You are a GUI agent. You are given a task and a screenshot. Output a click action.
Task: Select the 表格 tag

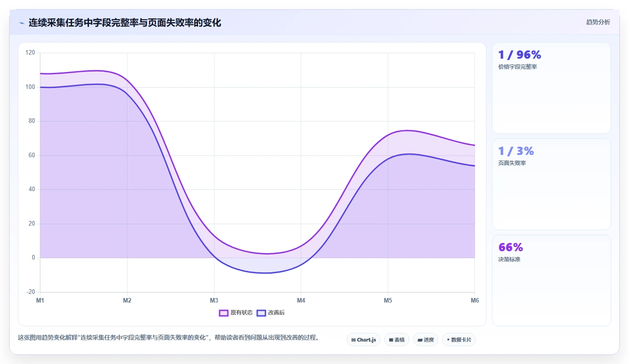tap(397, 340)
